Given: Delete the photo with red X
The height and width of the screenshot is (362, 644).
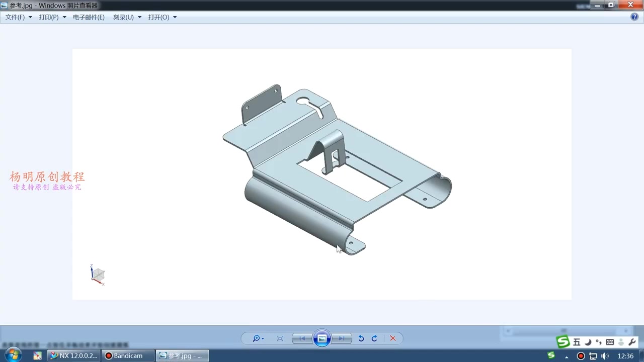Looking at the screenshot, I should point(393,338).
